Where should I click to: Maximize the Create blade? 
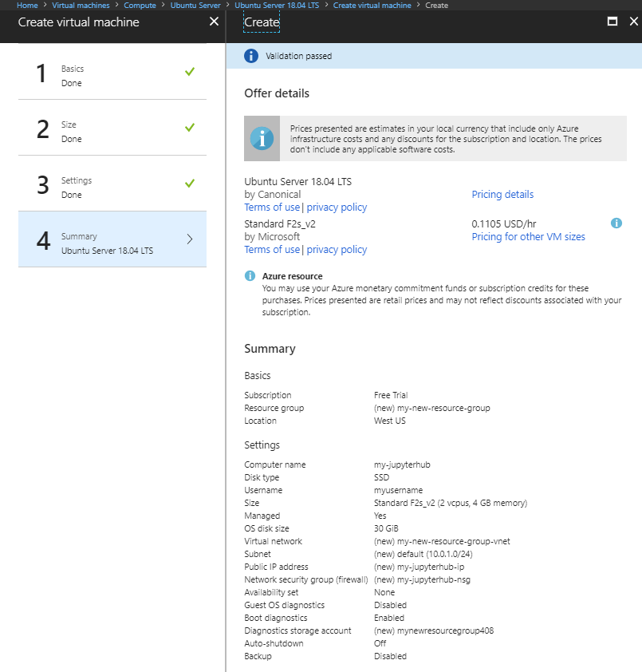pyautogui.click(x=612, y=22)
